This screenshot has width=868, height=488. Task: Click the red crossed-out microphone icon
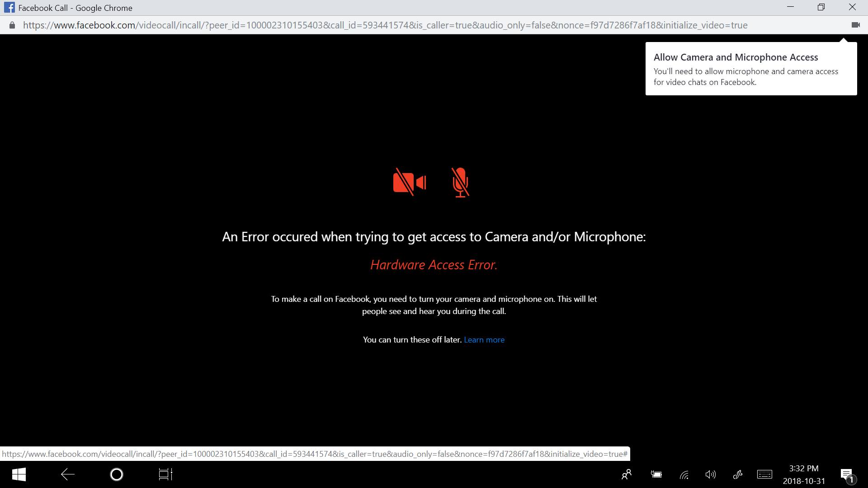[x=460, y=182]
